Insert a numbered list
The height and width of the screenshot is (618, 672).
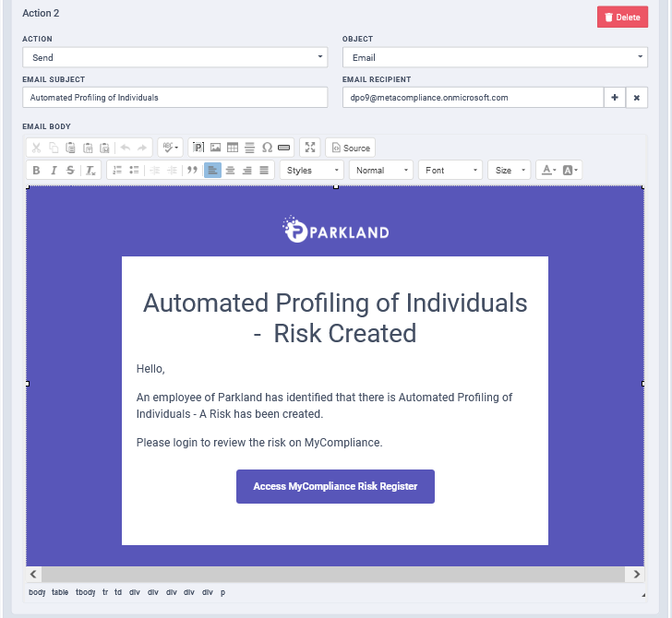[x=117, y=171]
